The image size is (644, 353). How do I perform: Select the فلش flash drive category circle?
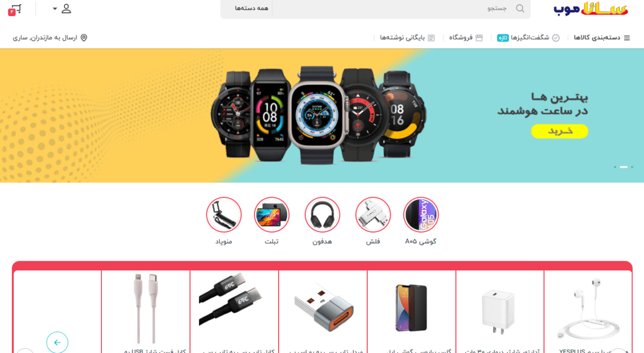[x=373, y=215]
